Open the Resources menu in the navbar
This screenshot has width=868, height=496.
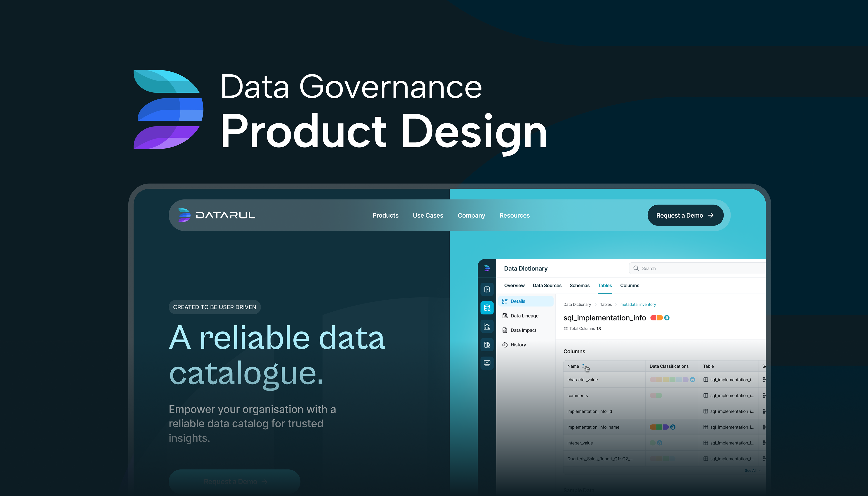pos(515,215)
